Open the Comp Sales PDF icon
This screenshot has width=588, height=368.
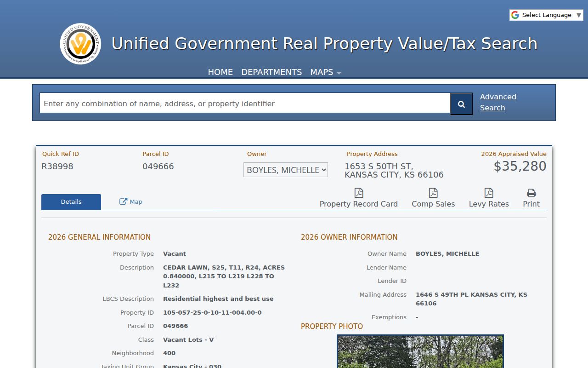(433, 193)
